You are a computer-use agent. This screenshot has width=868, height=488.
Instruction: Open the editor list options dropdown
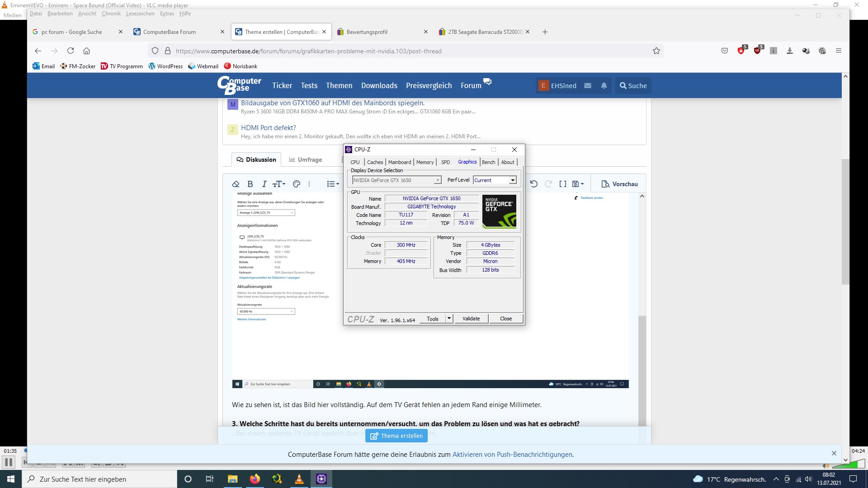tap(333, 184)
